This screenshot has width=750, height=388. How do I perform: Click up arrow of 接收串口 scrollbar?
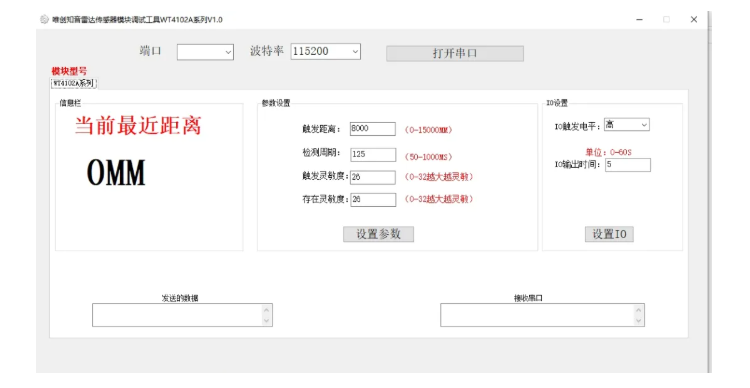pos(639,310)
